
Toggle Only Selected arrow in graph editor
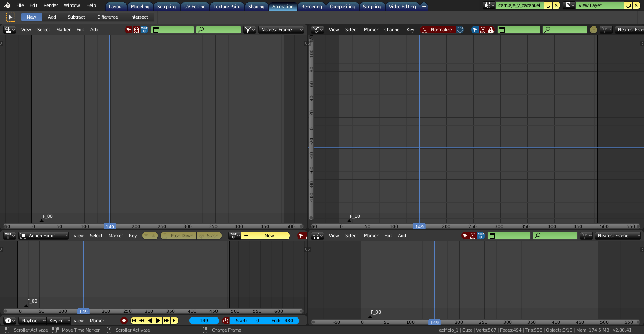(x=475, y=30)
